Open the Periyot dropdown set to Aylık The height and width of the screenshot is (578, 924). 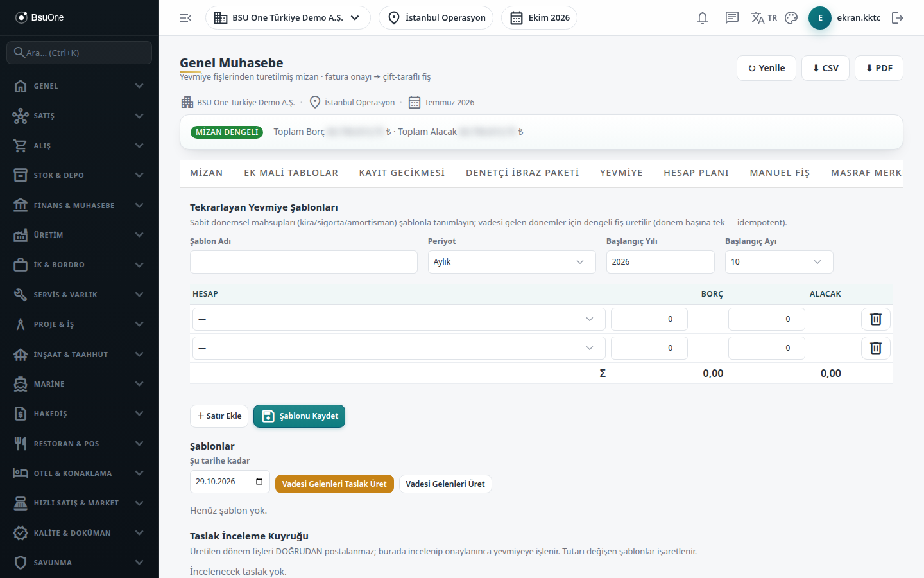click(x=512, y=262)
